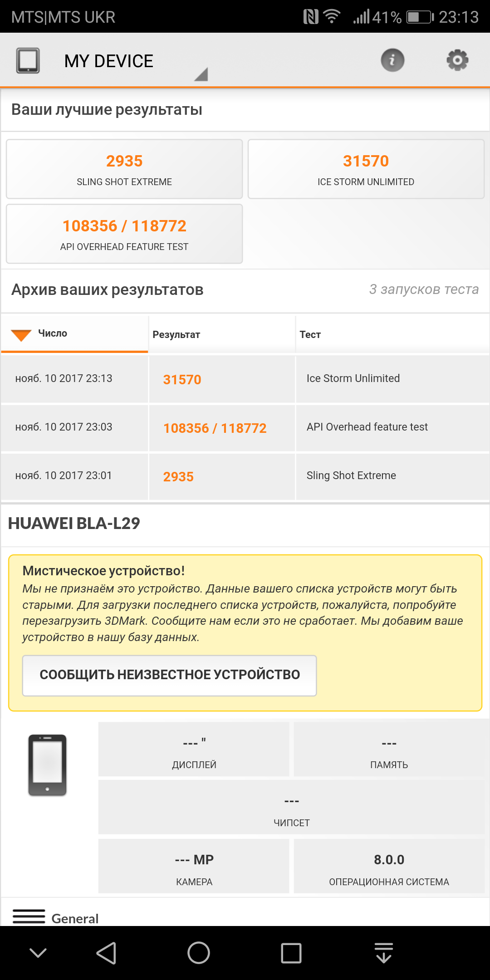Sort results by Тест column header
Image resolution: width=490 pixels, height=980 pixels.
(392, 334)
